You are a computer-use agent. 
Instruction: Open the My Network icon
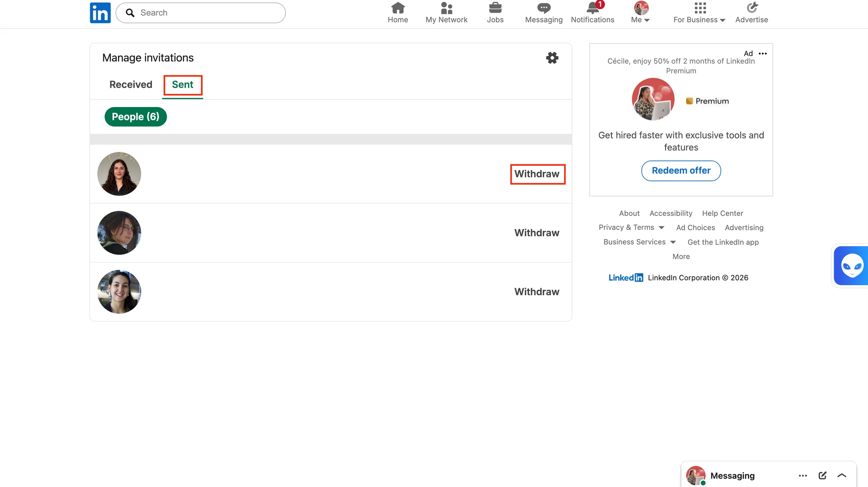click(x=447, y=8)
